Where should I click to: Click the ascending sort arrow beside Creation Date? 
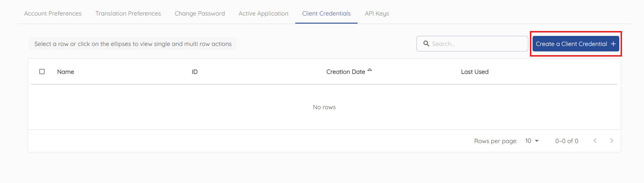tap(370, 70)
